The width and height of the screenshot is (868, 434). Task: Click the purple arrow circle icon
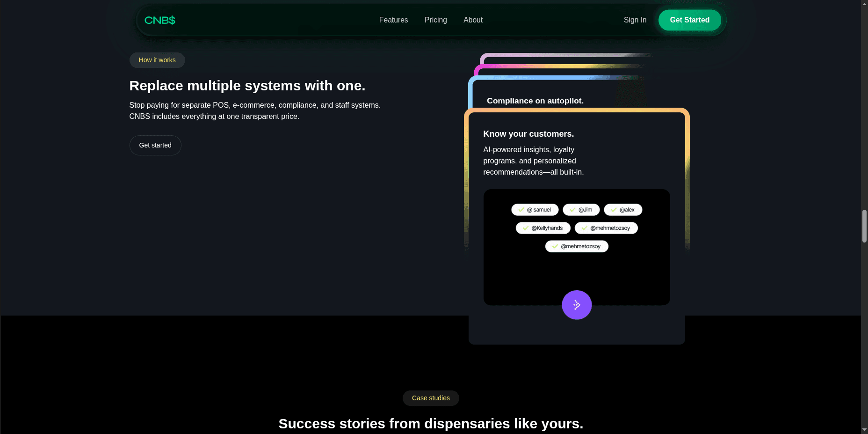pos(577,305)
